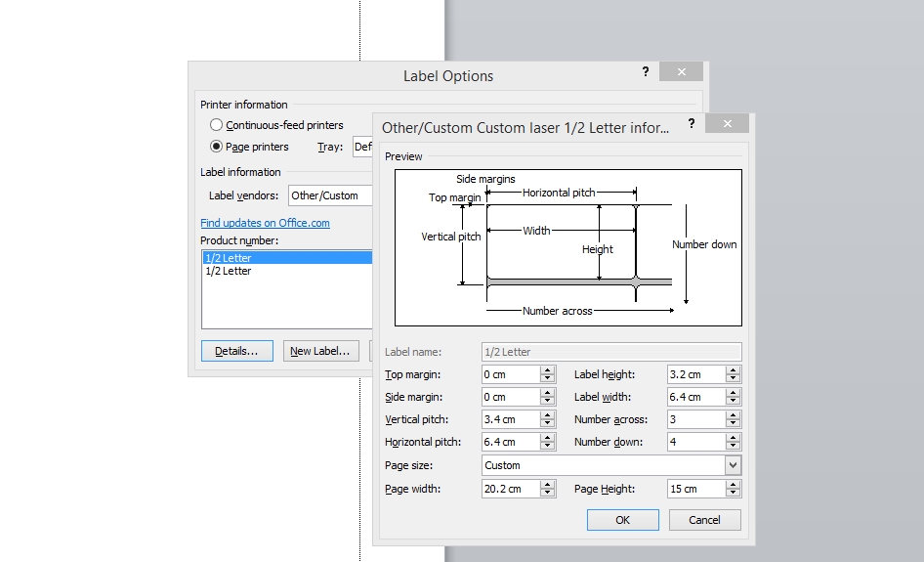Decrease Top margin with the down arrow
Screen dimensions: 924x562
tap(547, 378)
